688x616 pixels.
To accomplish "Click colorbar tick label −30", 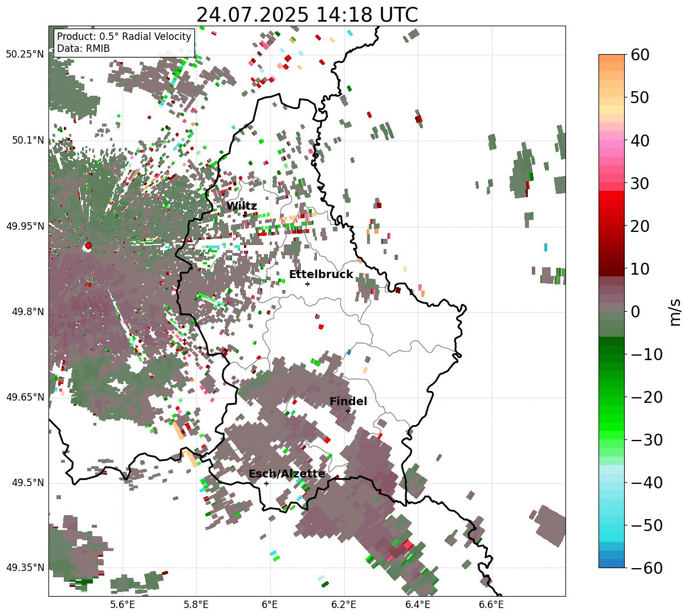I will click(646, 440).
